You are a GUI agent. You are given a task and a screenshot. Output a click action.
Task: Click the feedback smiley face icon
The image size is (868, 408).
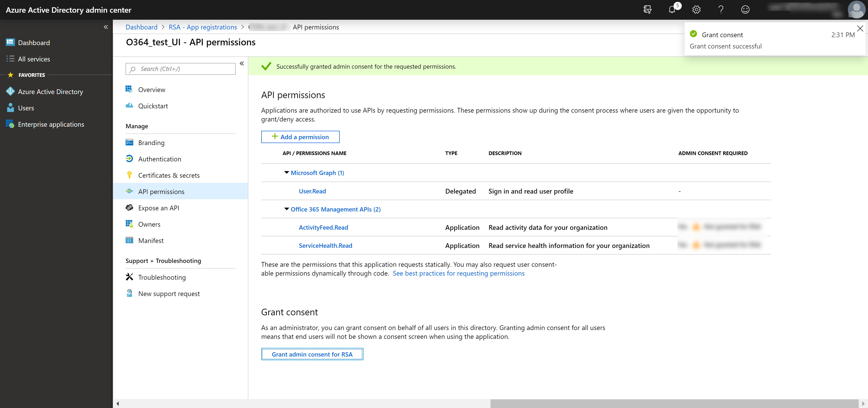745,10
